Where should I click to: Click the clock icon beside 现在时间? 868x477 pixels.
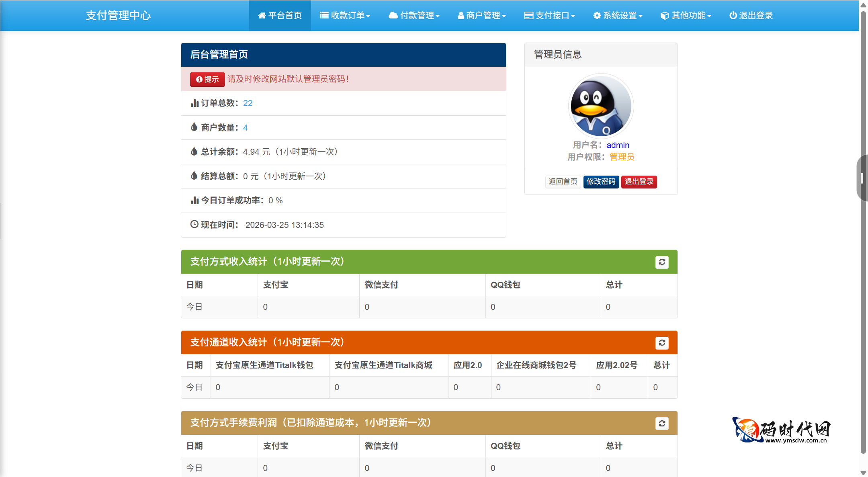194,224
